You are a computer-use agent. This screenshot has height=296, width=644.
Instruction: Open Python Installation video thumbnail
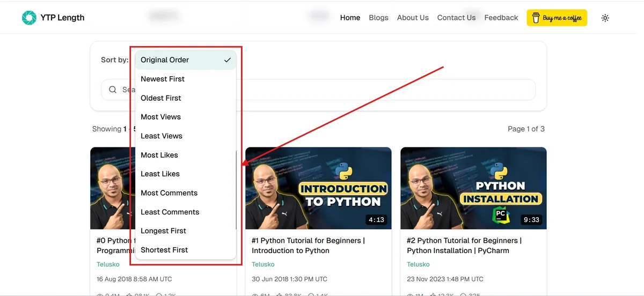click(473, 188)
